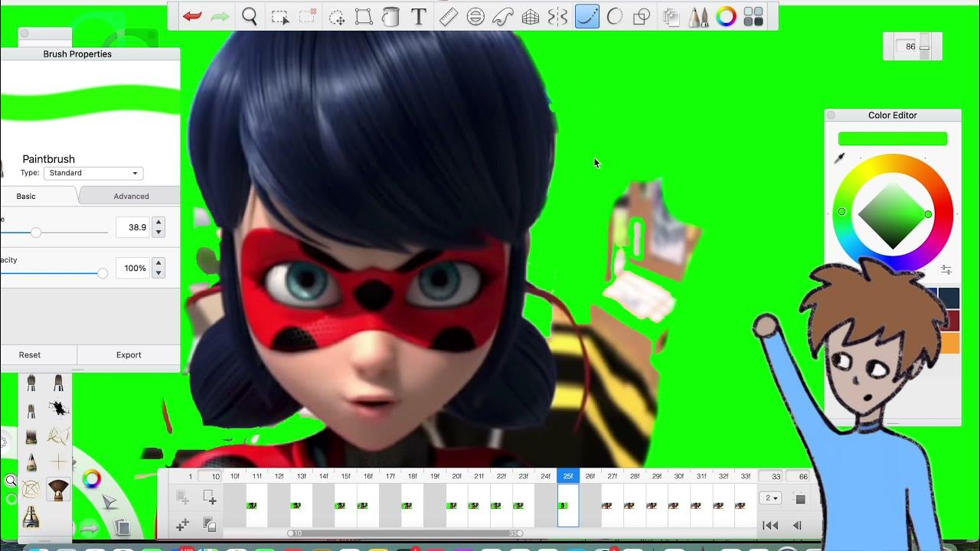This screenshot has width=980, height=551.
Task: Click the opacity slider handle
Action: click(103, 273)
